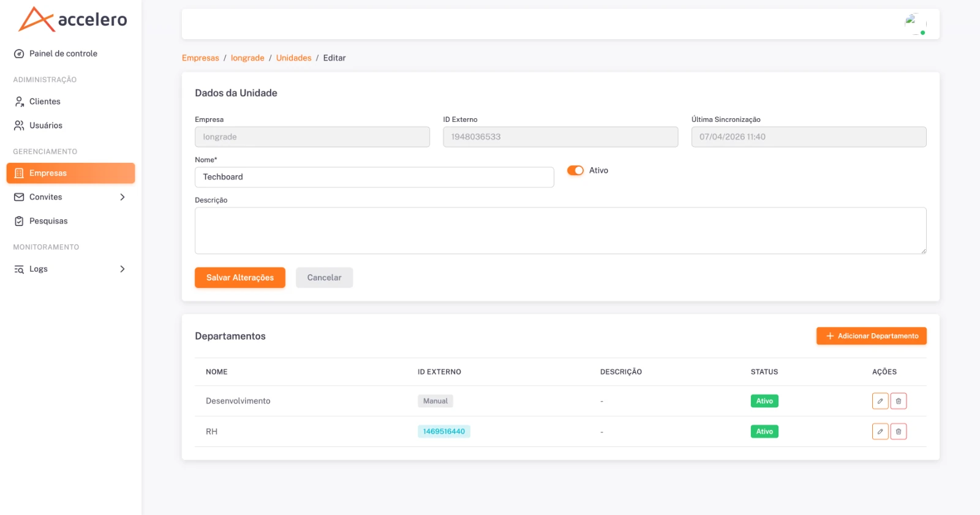Click Salvar Alterações button

240,277
